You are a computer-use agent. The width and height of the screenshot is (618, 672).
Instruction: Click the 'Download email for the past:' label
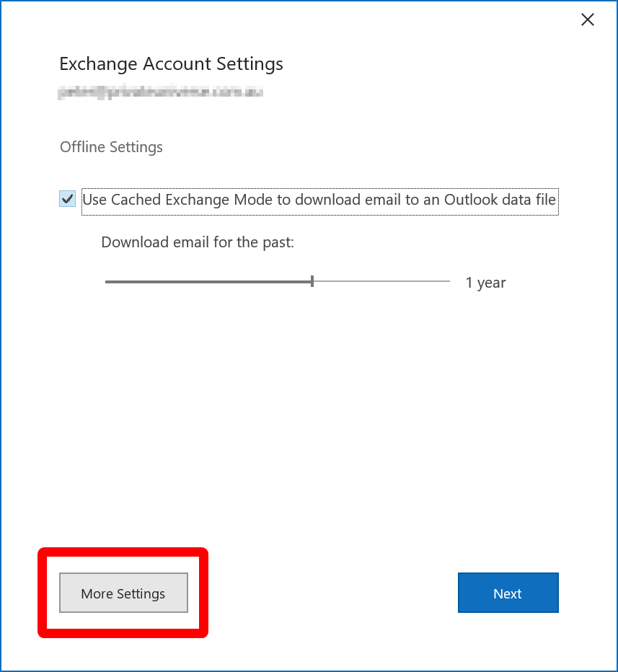click(x=198, y=242)
